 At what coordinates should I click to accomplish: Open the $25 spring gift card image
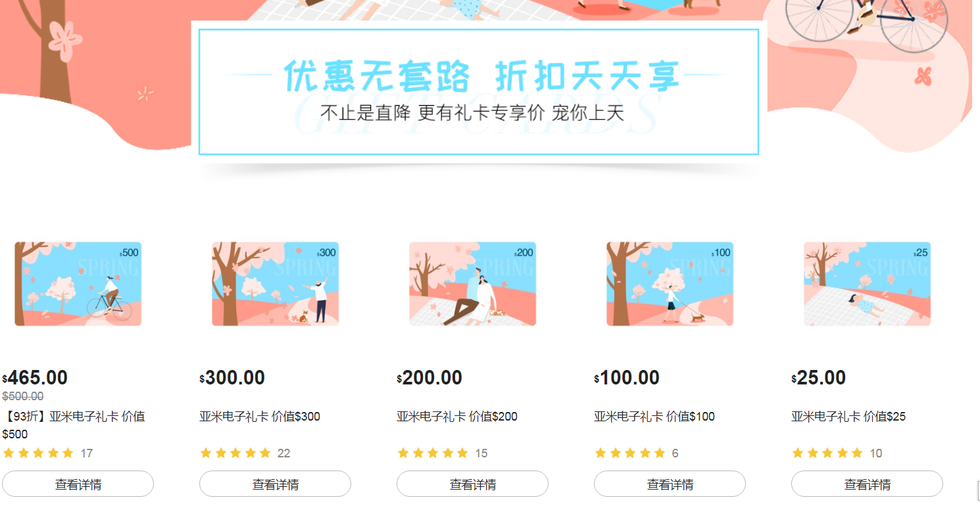click(x=868, y=284)
